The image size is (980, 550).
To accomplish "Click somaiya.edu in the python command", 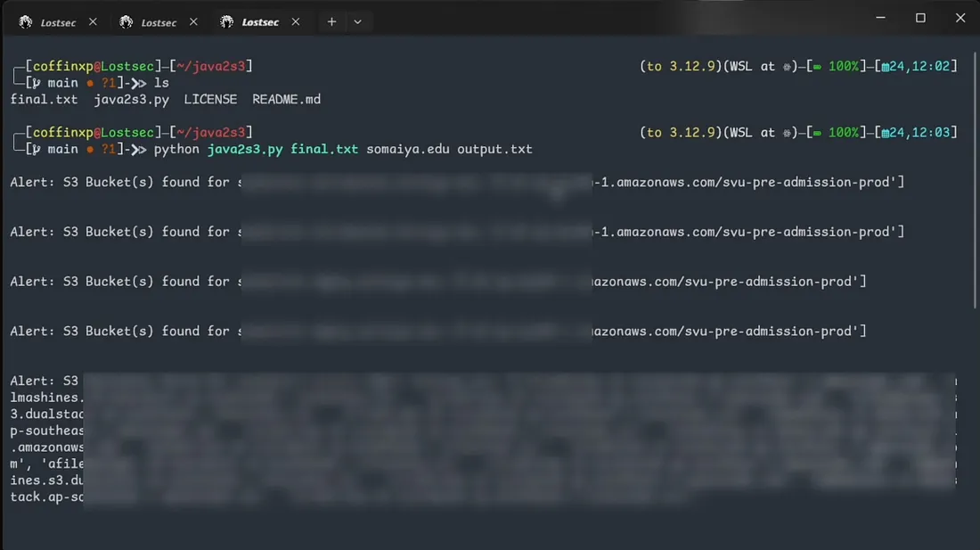I will pyautogui.click(x=407, y=150).
